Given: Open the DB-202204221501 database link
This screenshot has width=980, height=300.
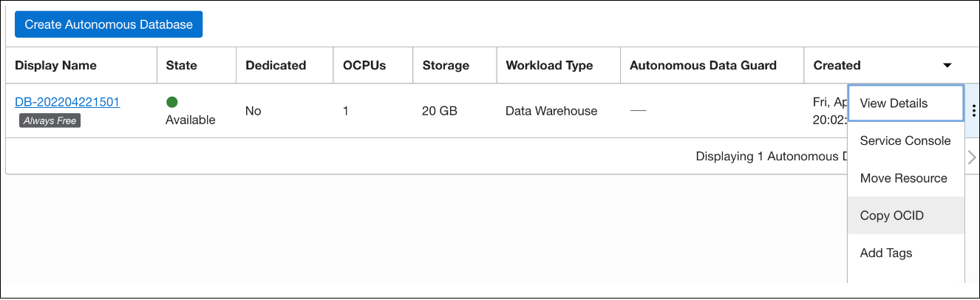Looking at the screenshot, I should pos(67,102).
